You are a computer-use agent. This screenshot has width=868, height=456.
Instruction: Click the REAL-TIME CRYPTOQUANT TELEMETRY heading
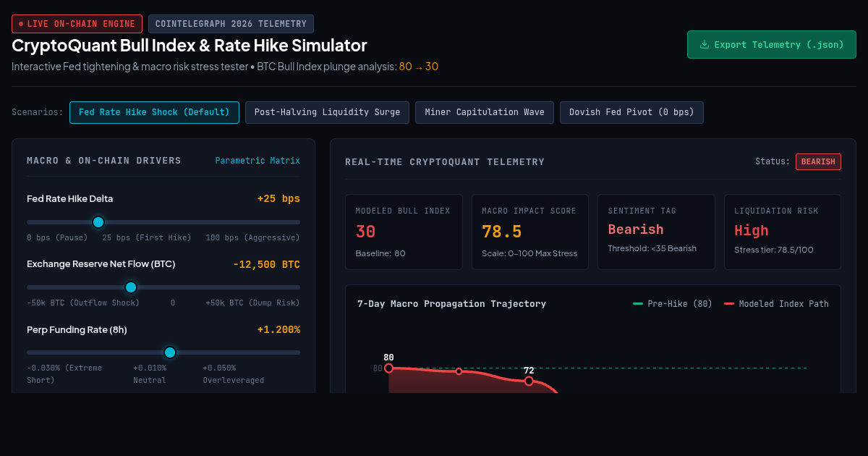click(445, 162)
